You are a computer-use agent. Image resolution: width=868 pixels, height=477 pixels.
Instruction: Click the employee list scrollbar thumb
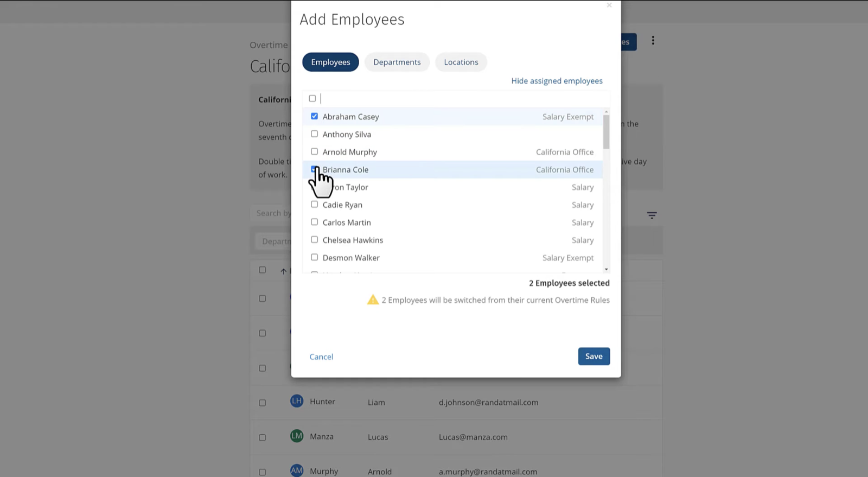[606, 132]
